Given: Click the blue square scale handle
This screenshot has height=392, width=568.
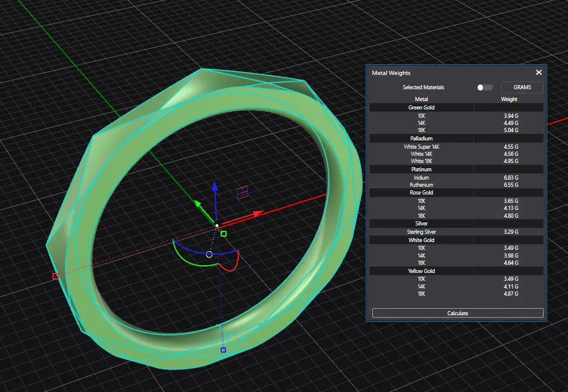Looking at the screenshot, I should (x=223, y=350).
